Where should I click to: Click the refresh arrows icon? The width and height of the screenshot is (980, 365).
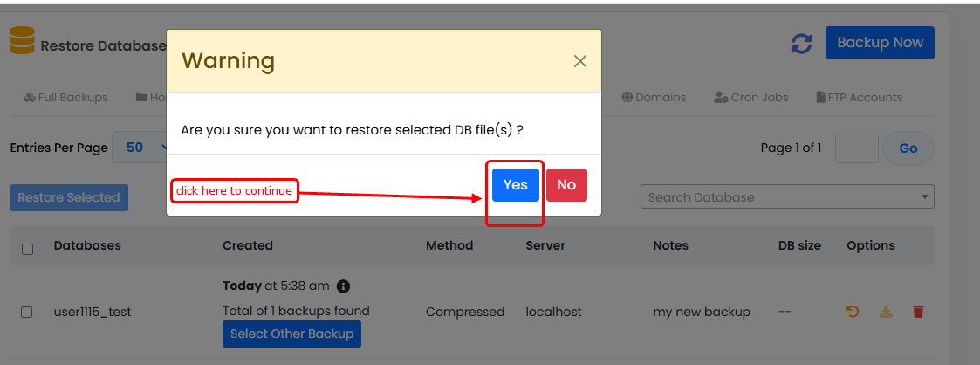pos(801,44)
